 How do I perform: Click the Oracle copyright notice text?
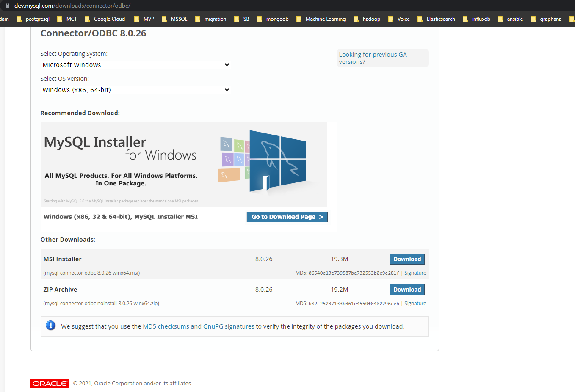132,384
